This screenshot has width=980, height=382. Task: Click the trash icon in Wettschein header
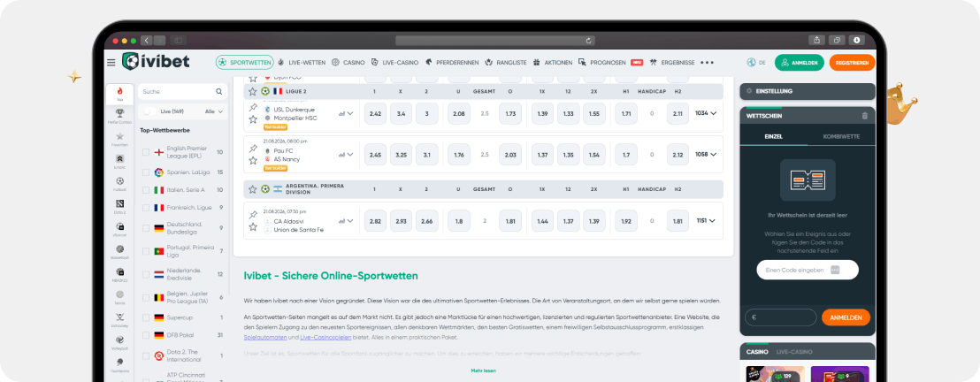865,116
